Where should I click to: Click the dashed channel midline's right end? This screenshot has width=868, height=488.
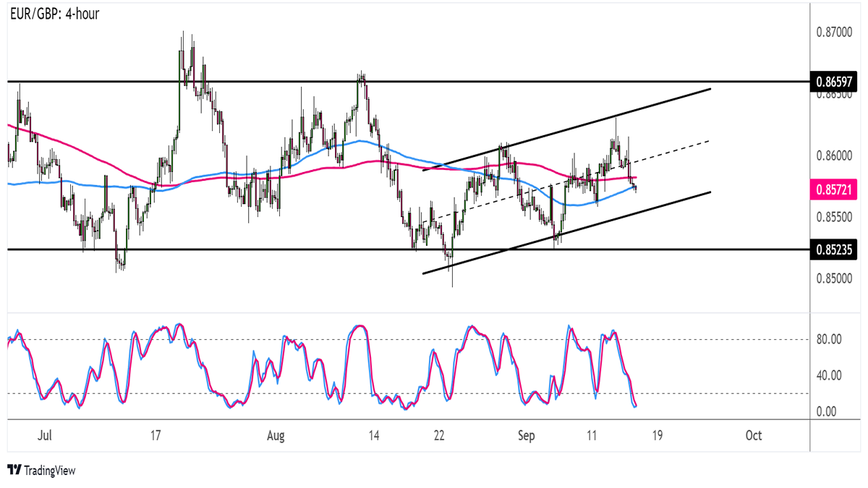[x=710, y=140]
